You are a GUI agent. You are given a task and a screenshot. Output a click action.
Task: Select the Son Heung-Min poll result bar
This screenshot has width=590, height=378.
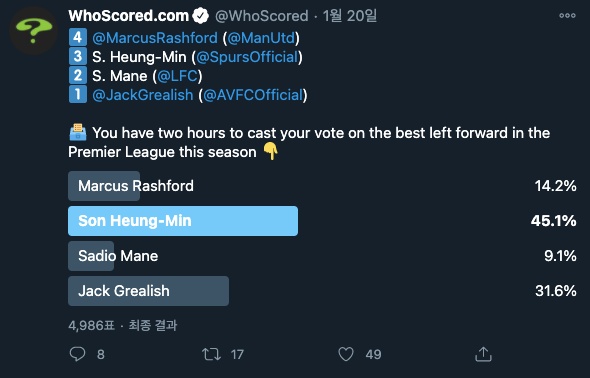pos(183,221)
